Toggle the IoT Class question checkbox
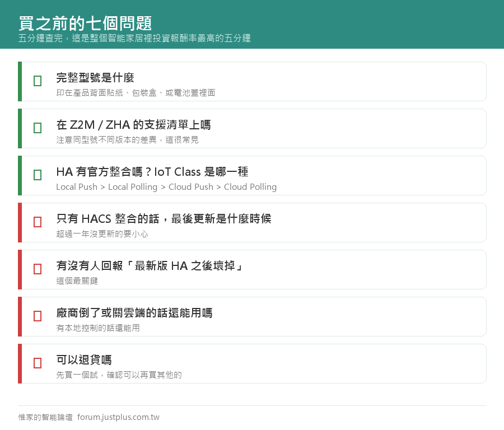Viewport: 504px width, 430px height. click(38, 175)
